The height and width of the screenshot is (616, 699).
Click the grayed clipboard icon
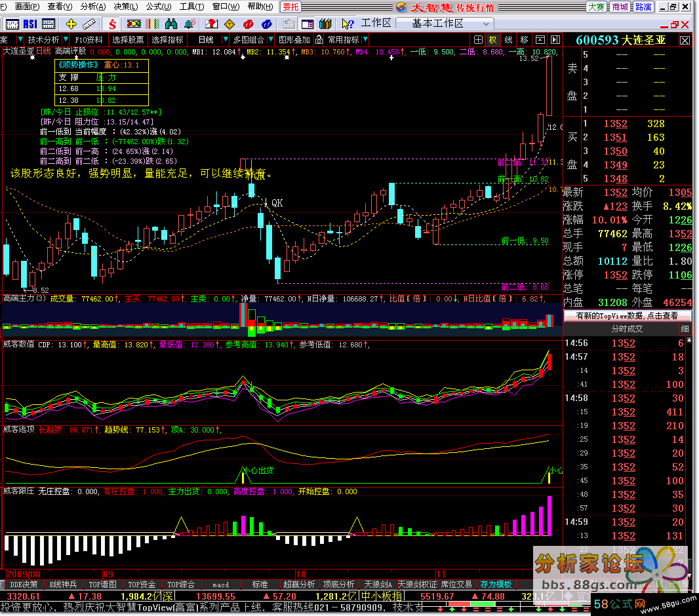(x=289, y=24)
